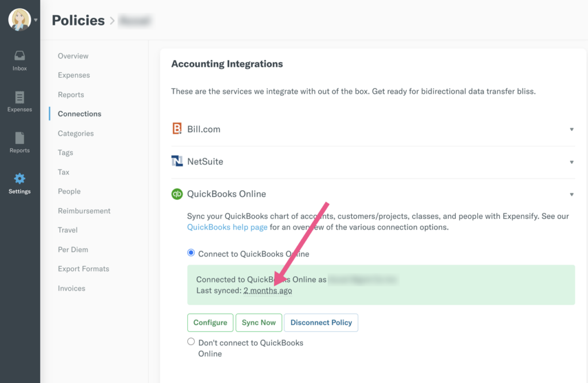Open account dropdown arrow beside avatar

click(x=36, y=20)
